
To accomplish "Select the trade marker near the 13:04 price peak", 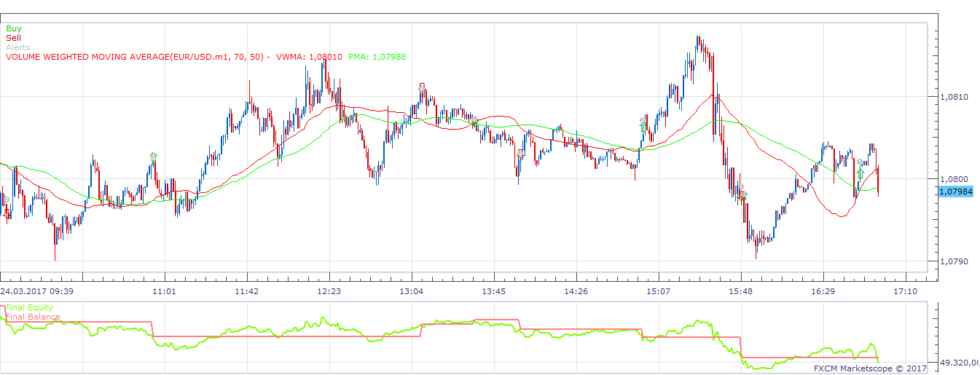I will 422,87.
